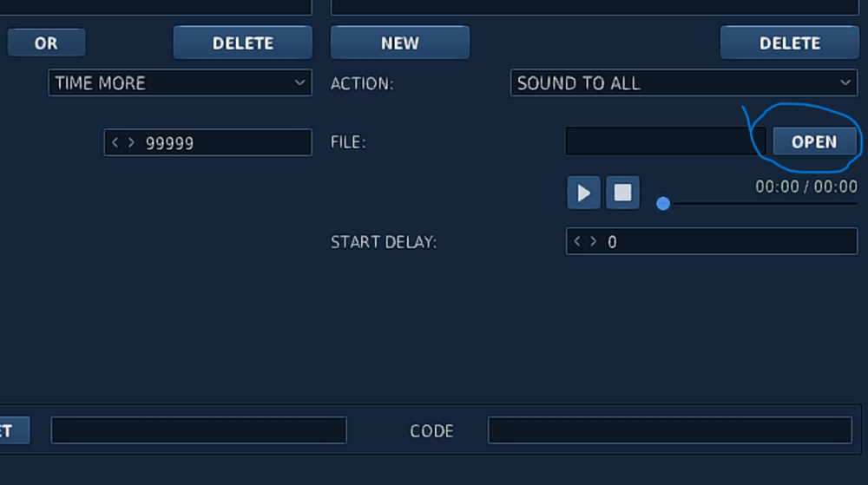This screenshot has width=868, height=485.
Task: Decrease the 99999 value with left arrow
Action: pyautogui.click(x=115, y=142)
